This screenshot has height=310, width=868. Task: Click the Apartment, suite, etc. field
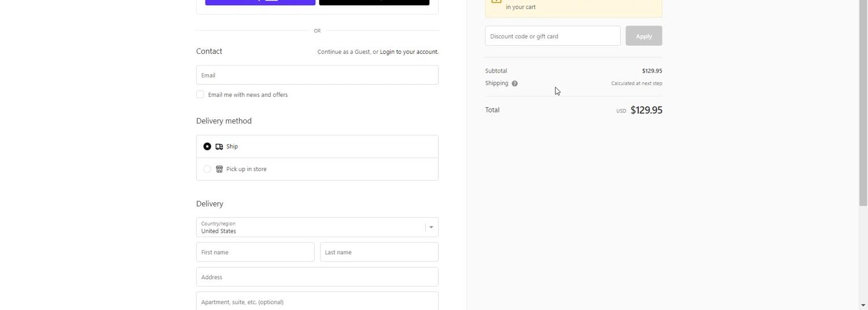coord(317,301)
